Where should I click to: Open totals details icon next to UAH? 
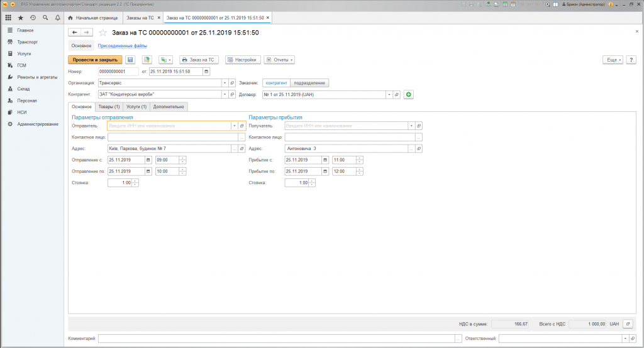click(x=628, y=324)
